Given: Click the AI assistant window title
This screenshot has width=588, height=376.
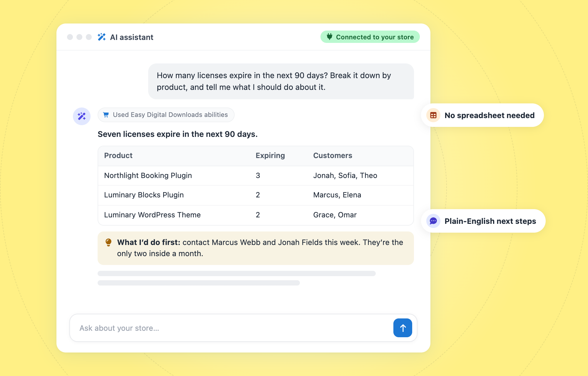Looking at the screenshot, I should [x=132, y=37].
